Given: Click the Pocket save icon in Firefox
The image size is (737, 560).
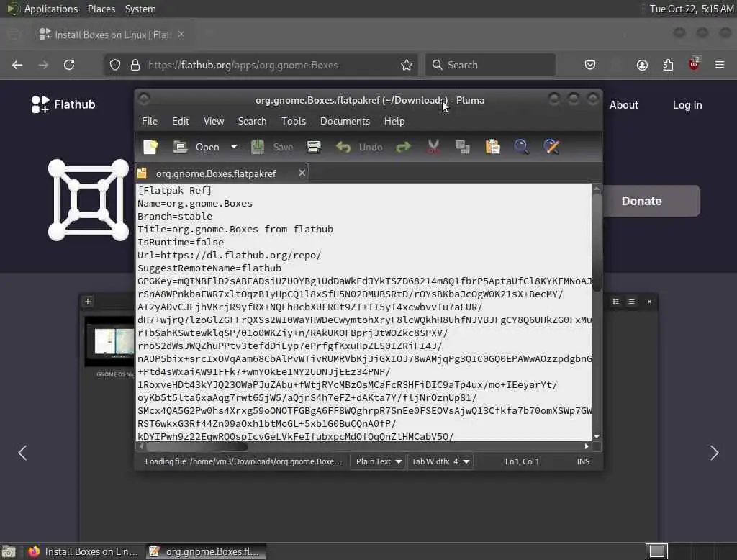Looking at the screenshot, I should [x=590, y=65].
